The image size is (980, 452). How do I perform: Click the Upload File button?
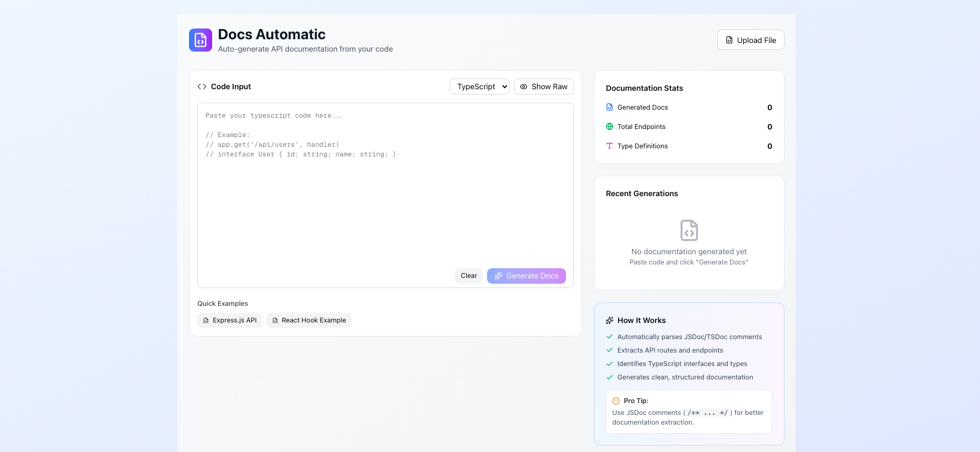click(x=751, y=40)
